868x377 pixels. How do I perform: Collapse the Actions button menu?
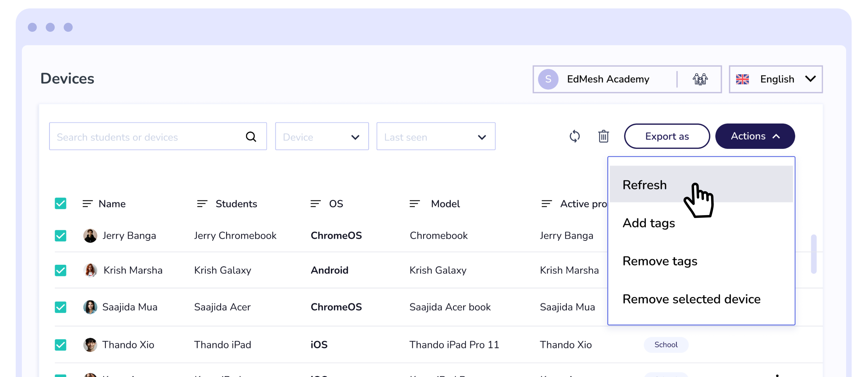(755, 136)
